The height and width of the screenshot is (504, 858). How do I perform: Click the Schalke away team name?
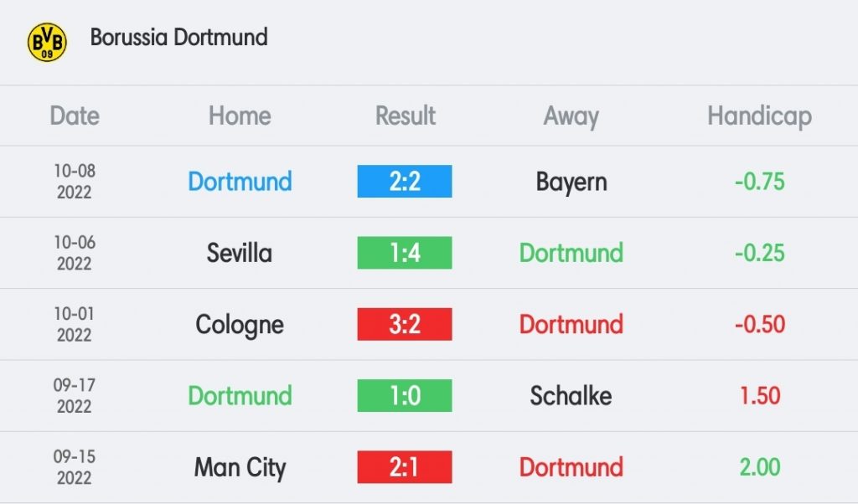click(571, 396)
